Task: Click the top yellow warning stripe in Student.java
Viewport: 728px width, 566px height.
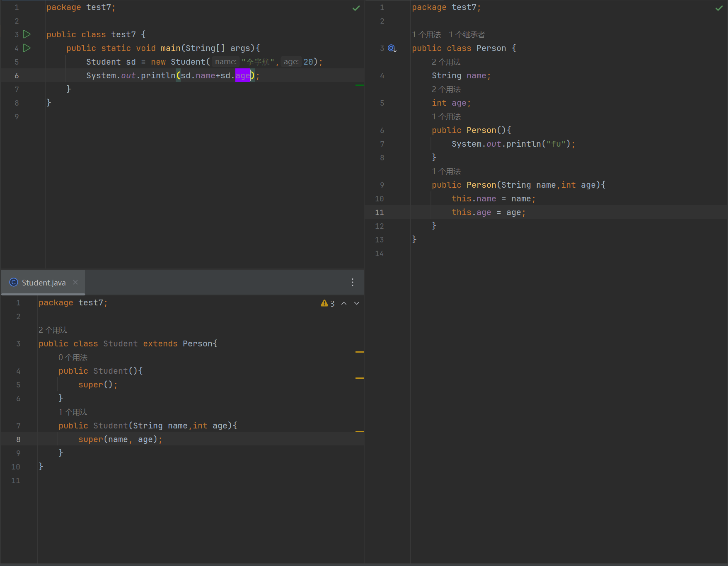Action: coord(360,352)
